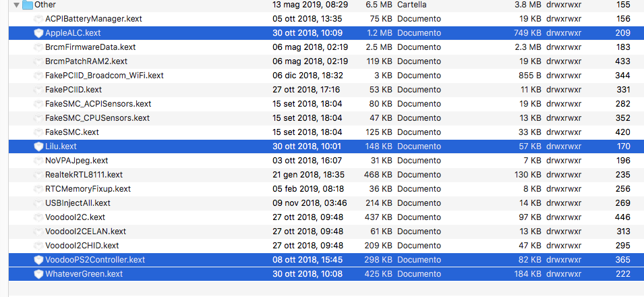Click the FakeSMC_ACPISensors.kext icon

(38, 104)
